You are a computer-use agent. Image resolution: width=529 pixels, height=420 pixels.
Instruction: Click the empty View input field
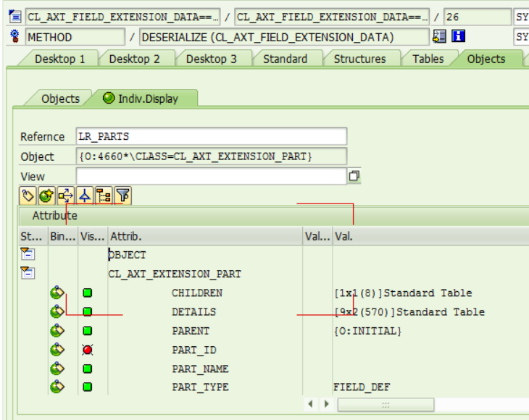pos(211,176)
